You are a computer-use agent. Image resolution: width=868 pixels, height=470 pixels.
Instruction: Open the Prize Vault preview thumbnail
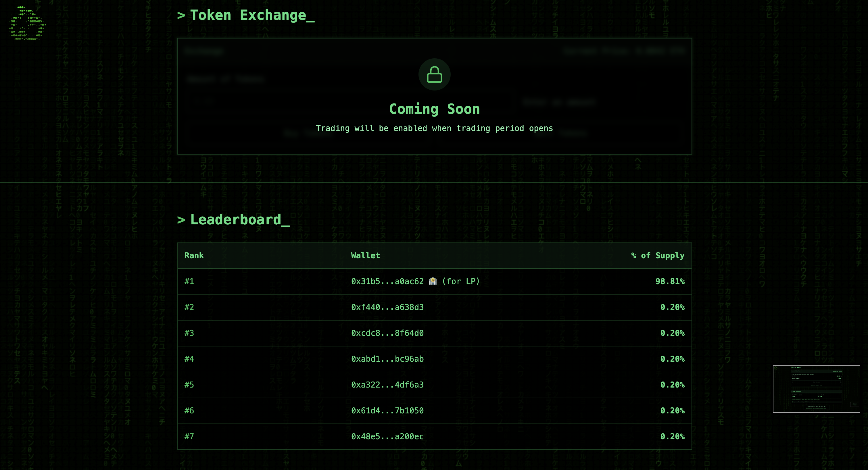click(816, 389)
